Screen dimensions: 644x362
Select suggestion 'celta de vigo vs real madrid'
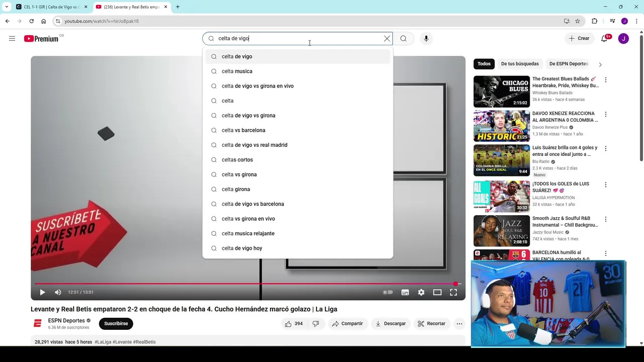pyautogui.click(x=297, y=145)
